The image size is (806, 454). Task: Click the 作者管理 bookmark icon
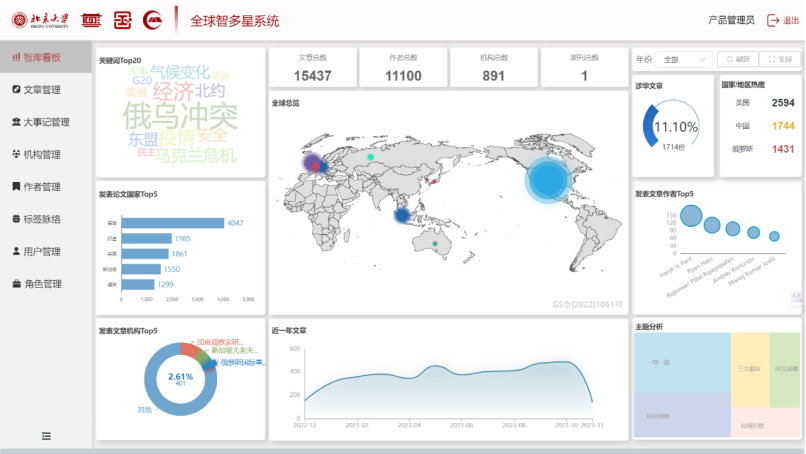(x=16, y=186)
